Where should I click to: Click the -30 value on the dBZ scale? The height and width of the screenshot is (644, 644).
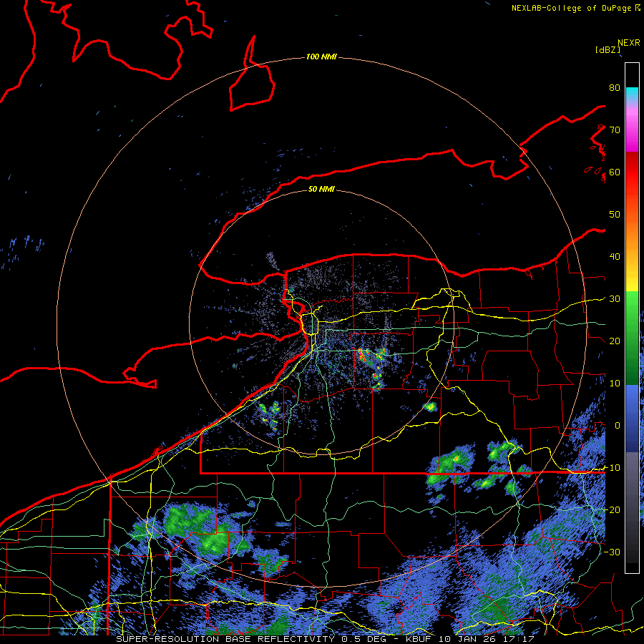pos(612,552)
